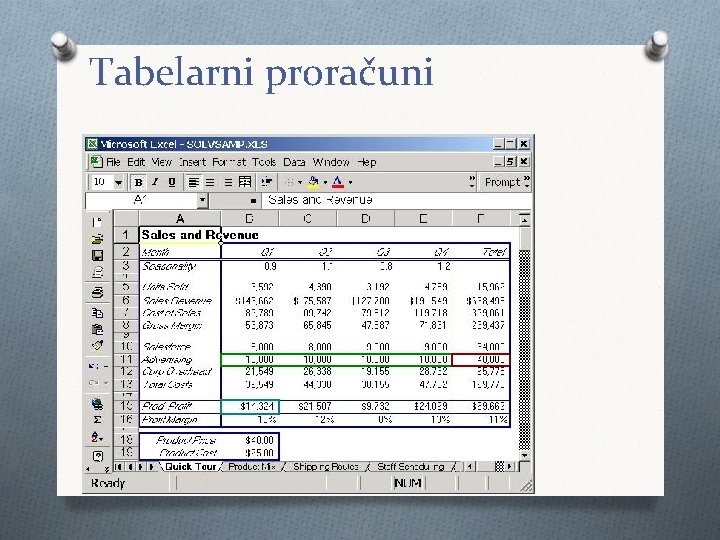720x540 pixels.
Task: Click the equals Edit Formula button
Action: coord(253,201)
